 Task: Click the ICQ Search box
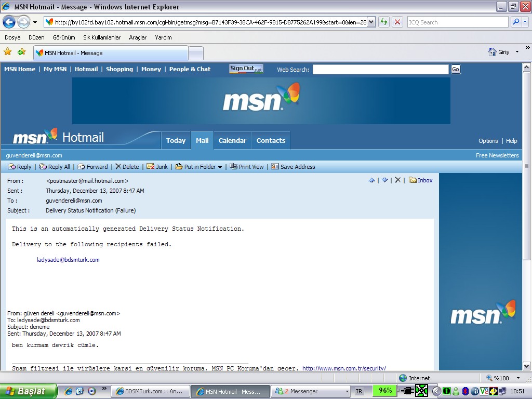[457, 22]
